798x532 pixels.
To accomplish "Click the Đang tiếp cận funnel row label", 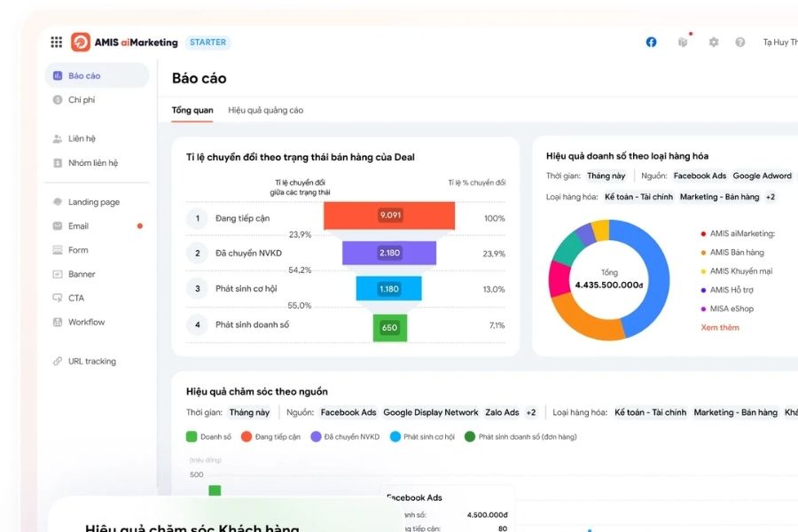I will click(x=242, y=218).
